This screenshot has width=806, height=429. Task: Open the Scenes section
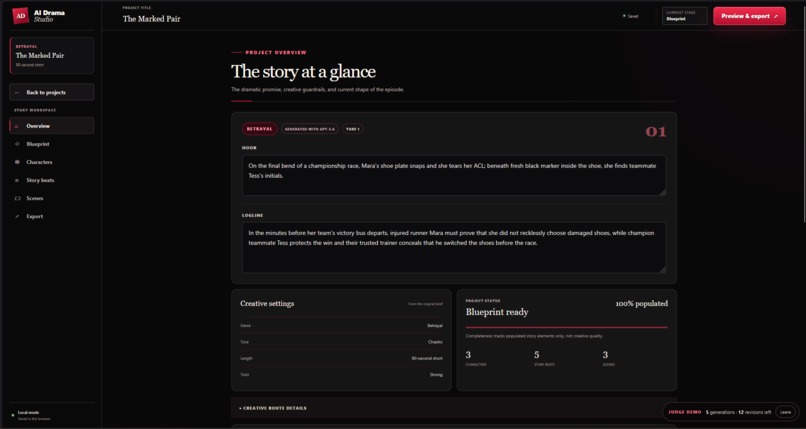pyautogui.click(x=51, y=198)
